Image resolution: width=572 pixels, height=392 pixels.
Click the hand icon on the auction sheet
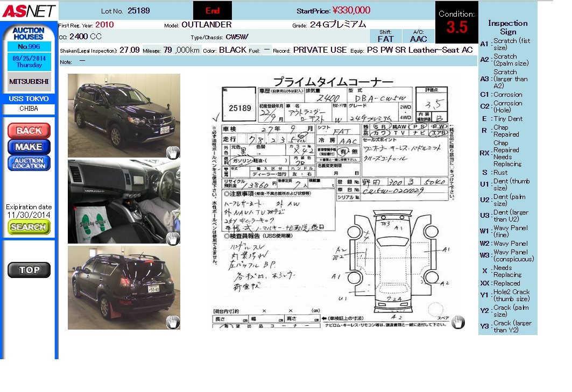457,322
